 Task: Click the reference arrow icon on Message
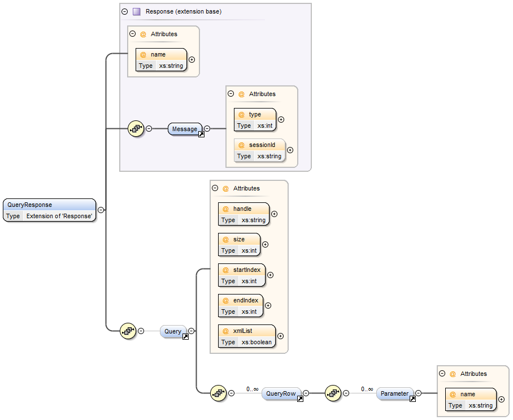[x=201, y=135]
